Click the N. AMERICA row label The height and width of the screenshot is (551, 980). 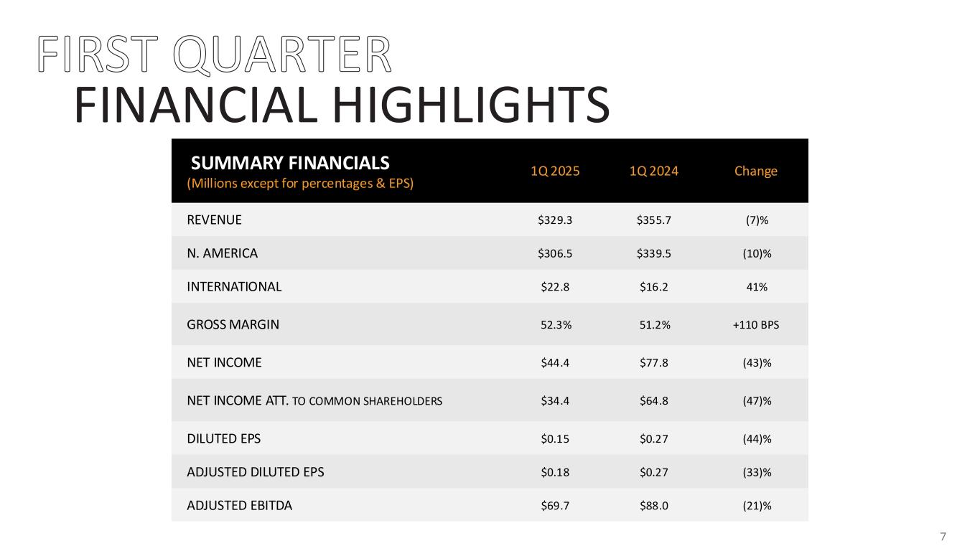222,253
